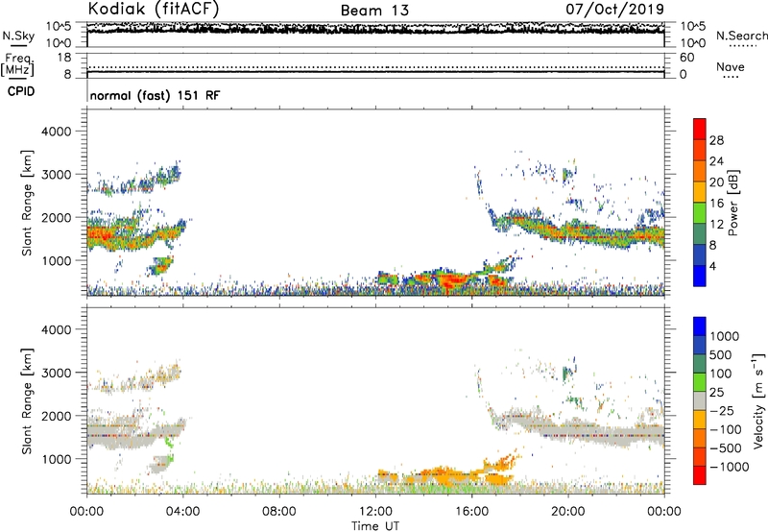768x532 pixels.
Task: Pick the gray segment of Velocity color bar
Action: click(700, 400)
